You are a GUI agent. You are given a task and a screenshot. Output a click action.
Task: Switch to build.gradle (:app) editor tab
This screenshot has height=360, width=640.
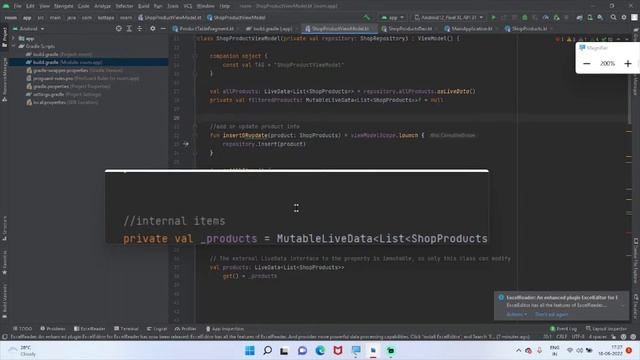pos(269,29)
